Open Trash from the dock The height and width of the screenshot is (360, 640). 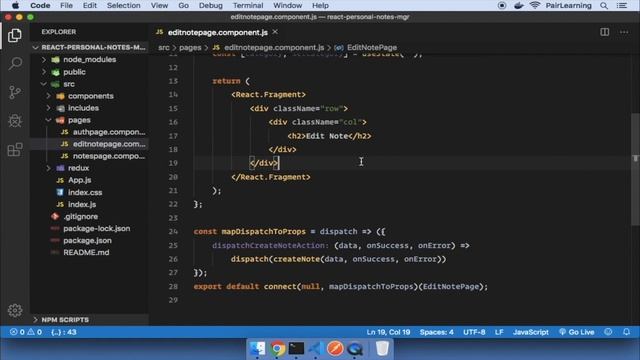(x=382, y=349)
